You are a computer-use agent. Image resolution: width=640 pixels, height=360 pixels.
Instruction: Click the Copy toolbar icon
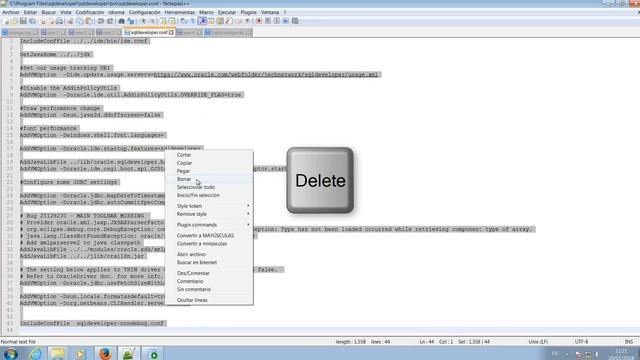[80, 21]
